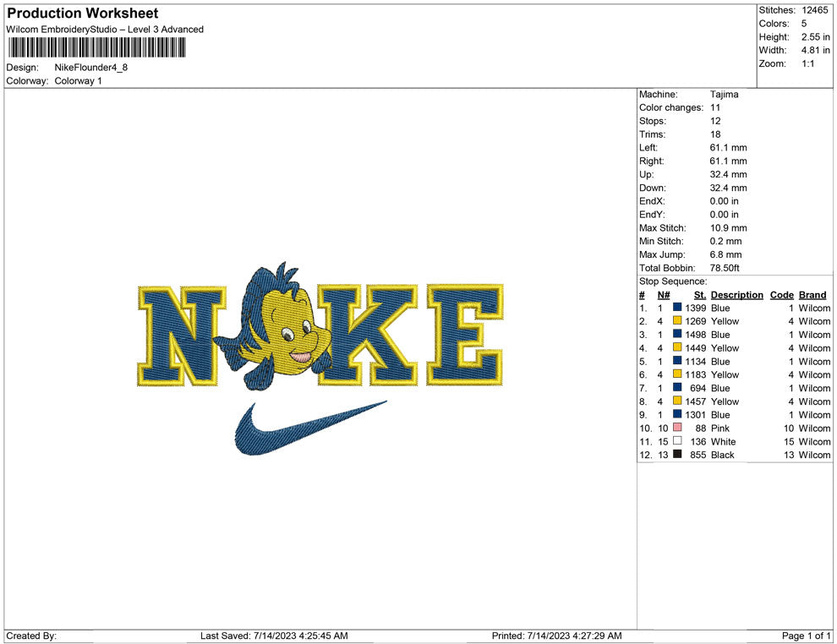Click 'Wilcom EmbroideryStudio – Level 3 Advanced' text
The height and width of the screenshot is (644, 837).
[x=105, y=30]
